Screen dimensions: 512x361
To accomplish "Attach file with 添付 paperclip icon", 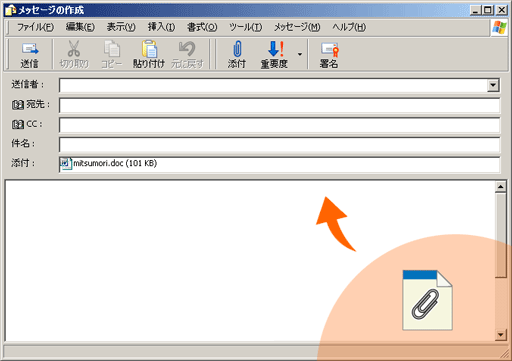I will point(237,49).
